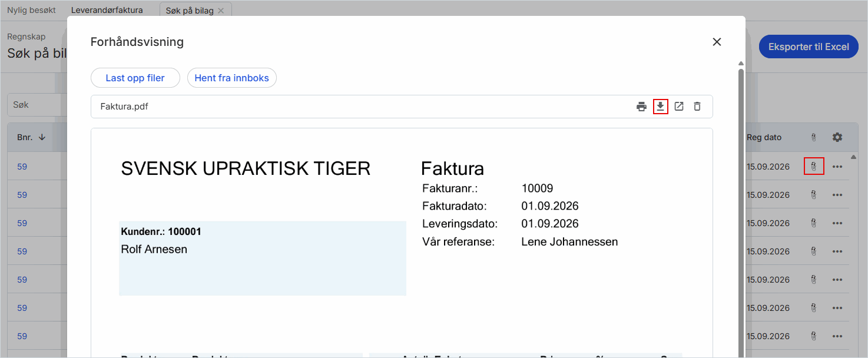Click invoice number 10009 in preview
Viewport: 868px width, 358px height.
click(x=537, y=188)
